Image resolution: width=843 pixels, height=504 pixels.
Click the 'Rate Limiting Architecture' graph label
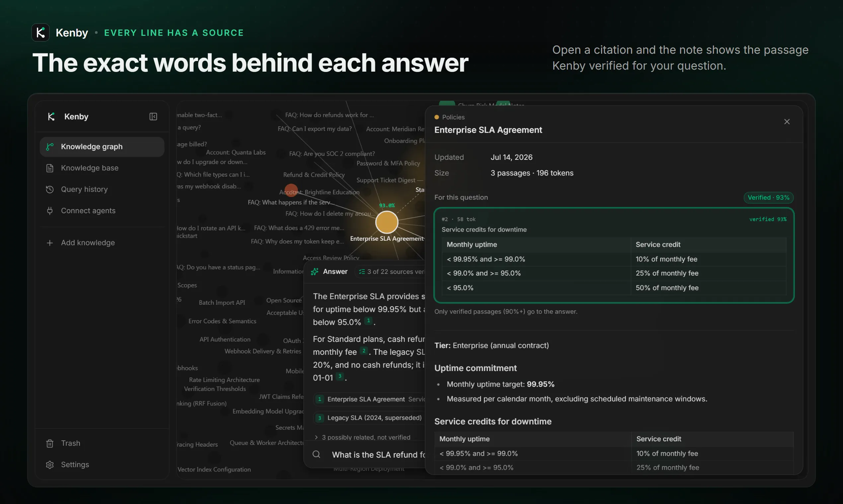pyautogui.click(x=224, y=380)
